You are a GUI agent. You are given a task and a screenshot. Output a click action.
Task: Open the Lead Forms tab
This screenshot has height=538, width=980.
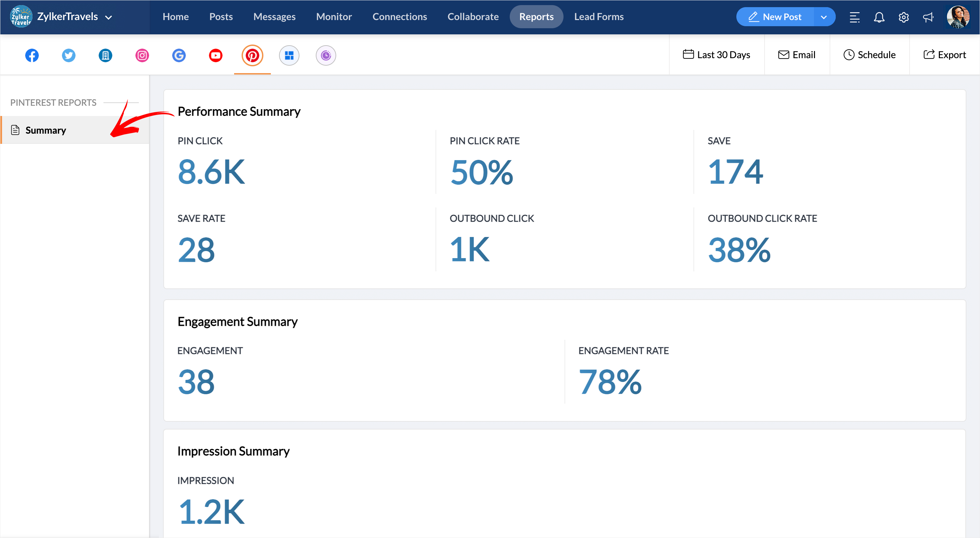point(599,17)
